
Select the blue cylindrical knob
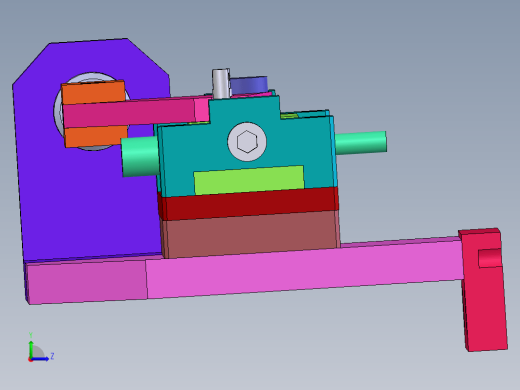pyautogui.click(x=249, y=85)
